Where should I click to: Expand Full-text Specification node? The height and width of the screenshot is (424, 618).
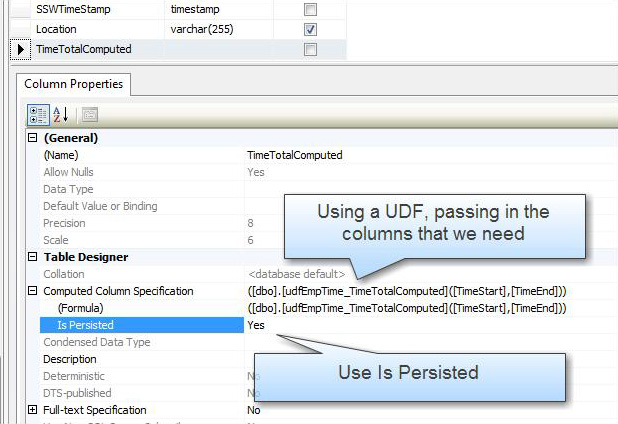(32, 410)
